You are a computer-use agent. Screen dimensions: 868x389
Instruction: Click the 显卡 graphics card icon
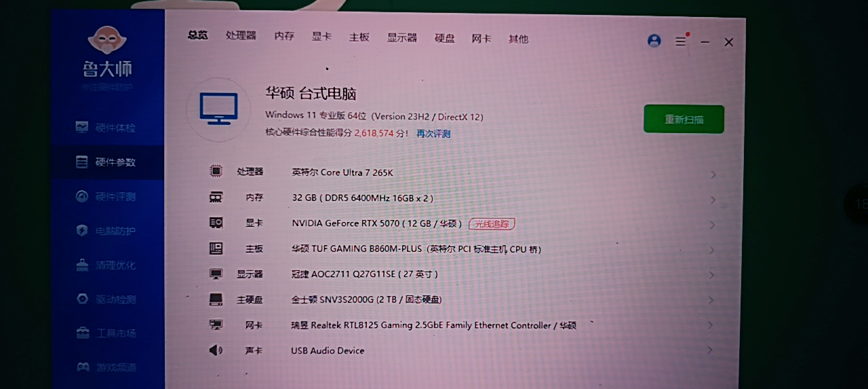click(216, 223)
